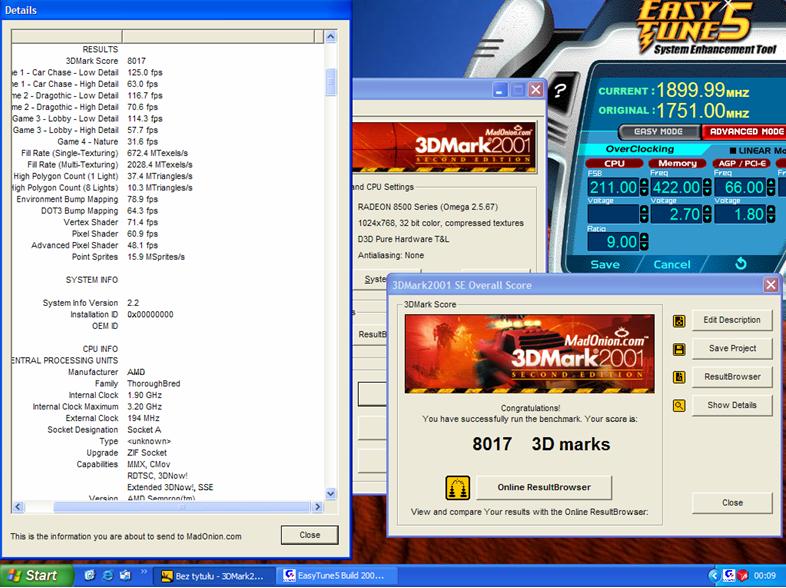Adjust the CPU FSB 211.00 stepper
Viewport: 786px width, 588px height.
coord(644,187)
